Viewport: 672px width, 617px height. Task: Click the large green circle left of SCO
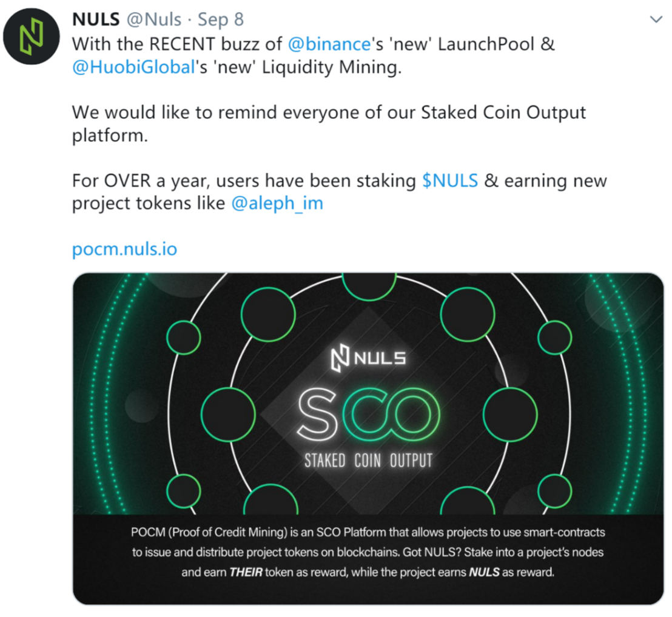pos(229,415)
